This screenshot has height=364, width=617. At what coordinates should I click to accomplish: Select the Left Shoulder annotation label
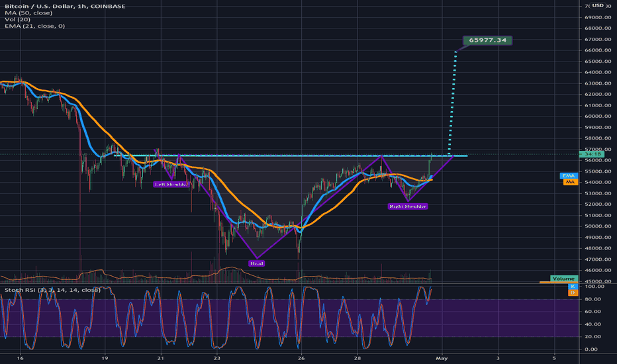(x=171, y=184)
